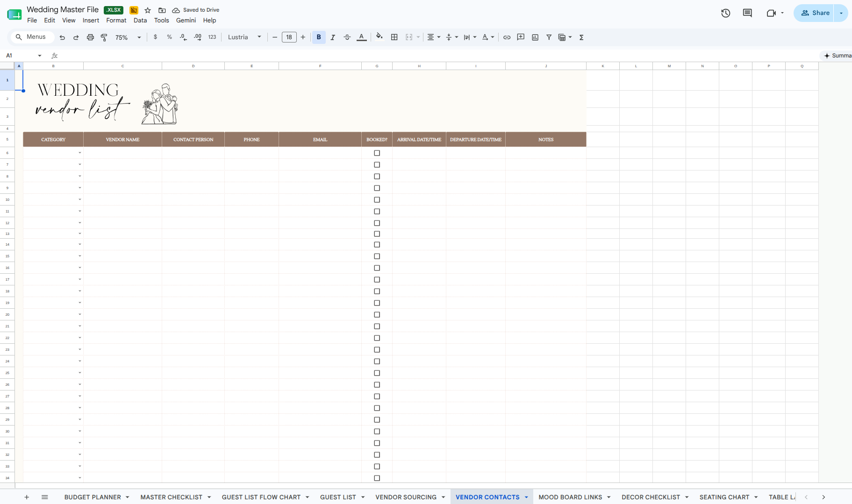Format as currency with dollar icon

pyautogui.click(x=155, y=37)
